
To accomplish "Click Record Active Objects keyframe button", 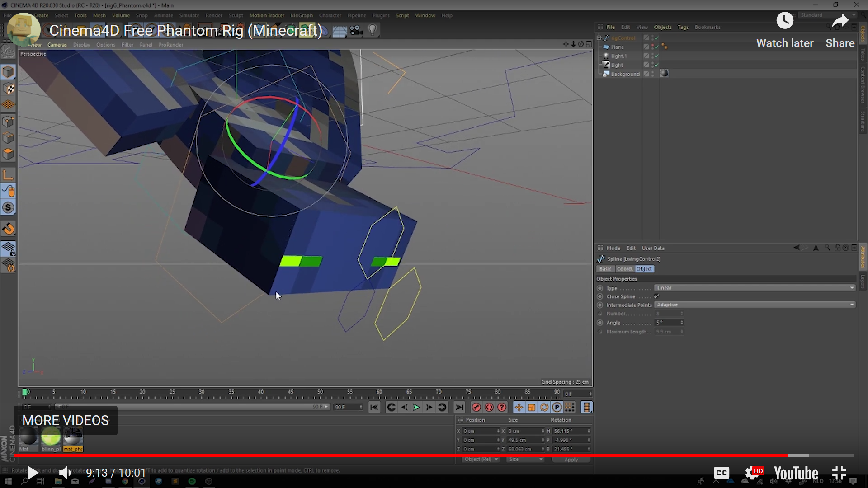I will pos(476,407).
